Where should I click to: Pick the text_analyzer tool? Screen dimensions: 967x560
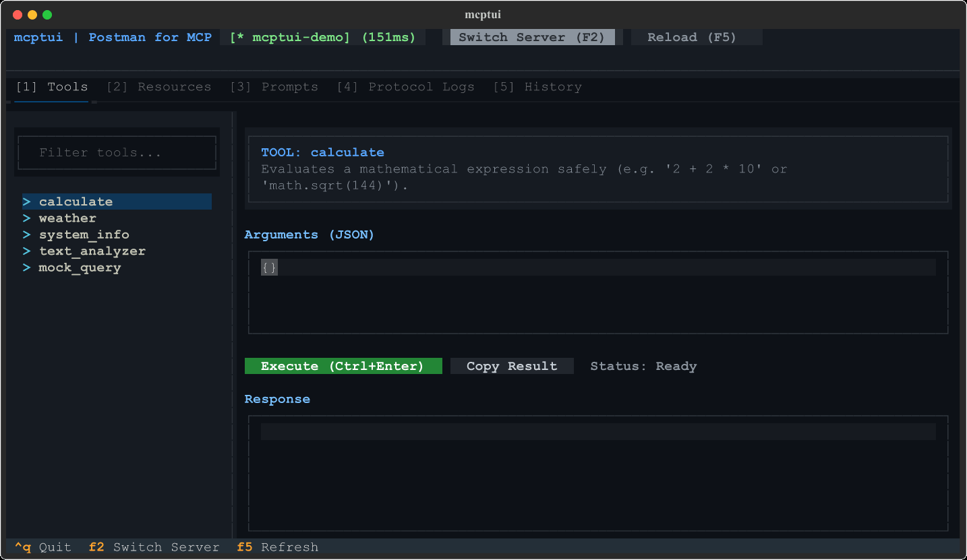click(117, 251)
